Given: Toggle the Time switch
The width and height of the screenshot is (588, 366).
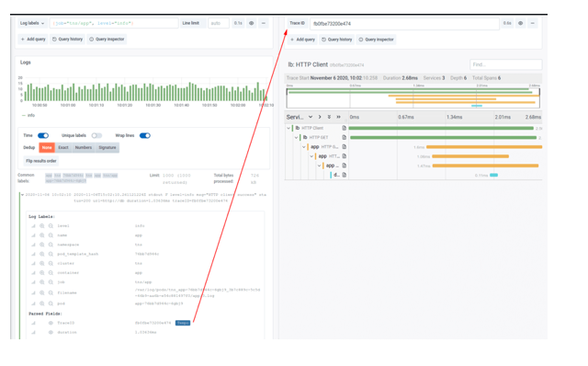Looking at the screenshot, I should click(43, 135).
